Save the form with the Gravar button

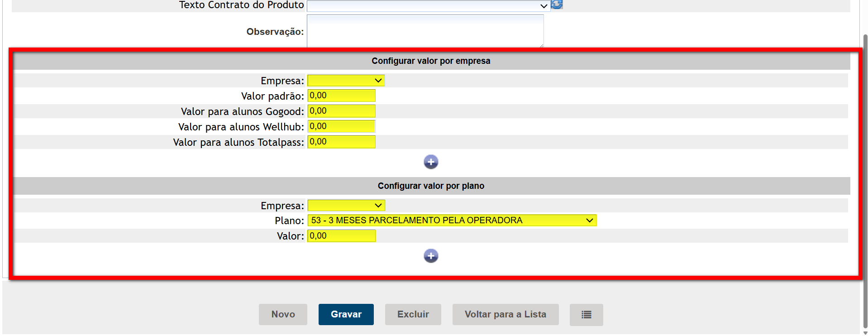click(x=346, y=315)
